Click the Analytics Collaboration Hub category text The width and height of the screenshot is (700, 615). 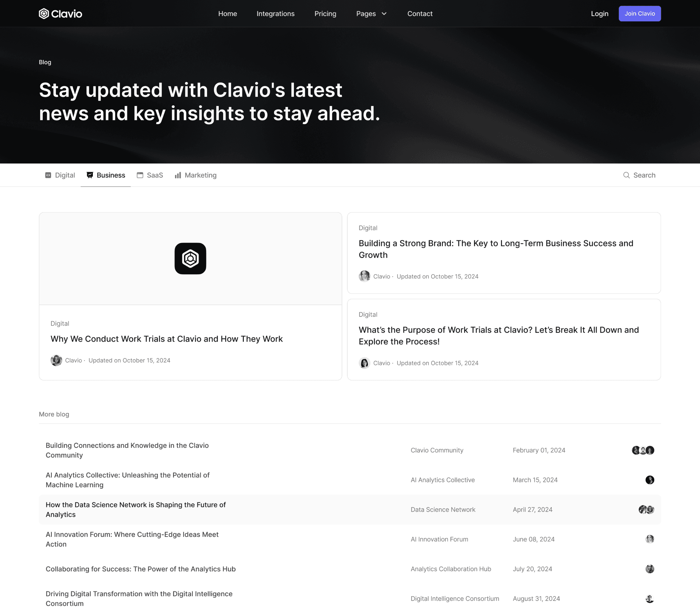[451, 569]
